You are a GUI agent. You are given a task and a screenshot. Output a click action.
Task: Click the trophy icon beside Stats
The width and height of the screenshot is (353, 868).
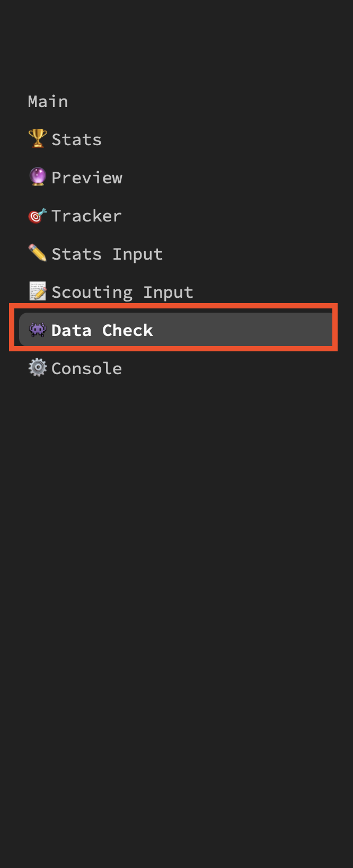point(37,139)
